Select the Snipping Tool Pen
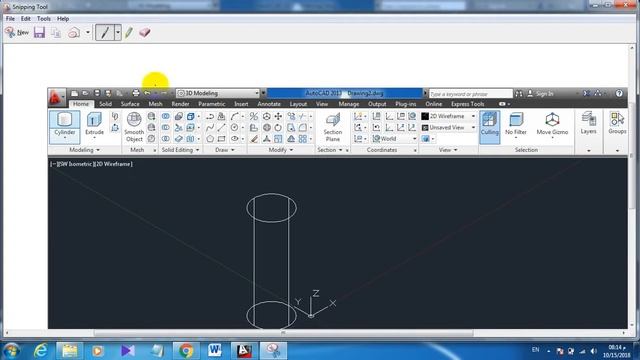This screenshot has height=360, width=640. pos(105,33)
